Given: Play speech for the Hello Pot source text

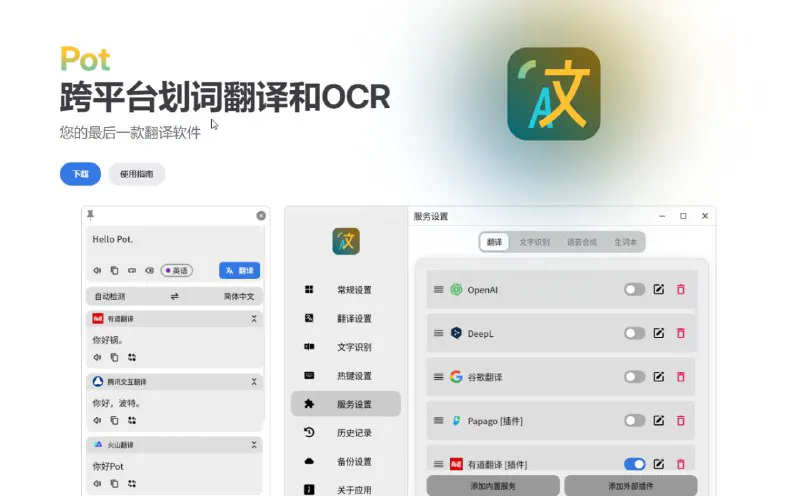Looking at the screenshot, I should pos(97,270).
